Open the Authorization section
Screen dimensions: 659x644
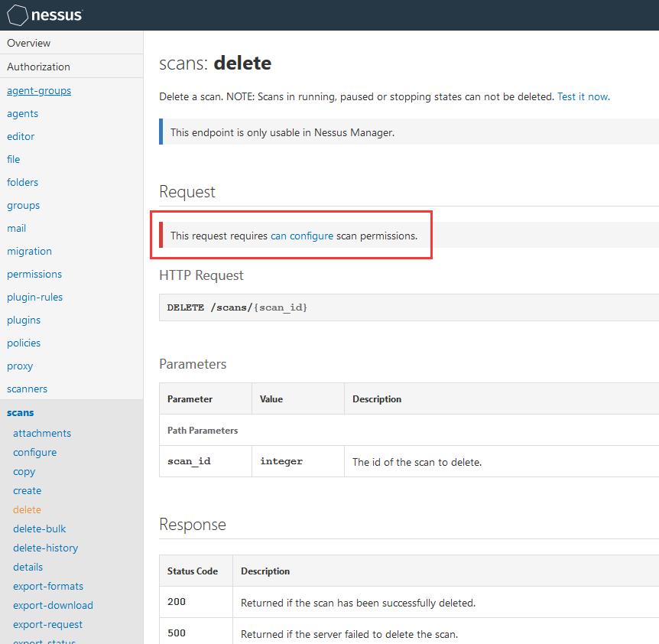coord(38,67)
